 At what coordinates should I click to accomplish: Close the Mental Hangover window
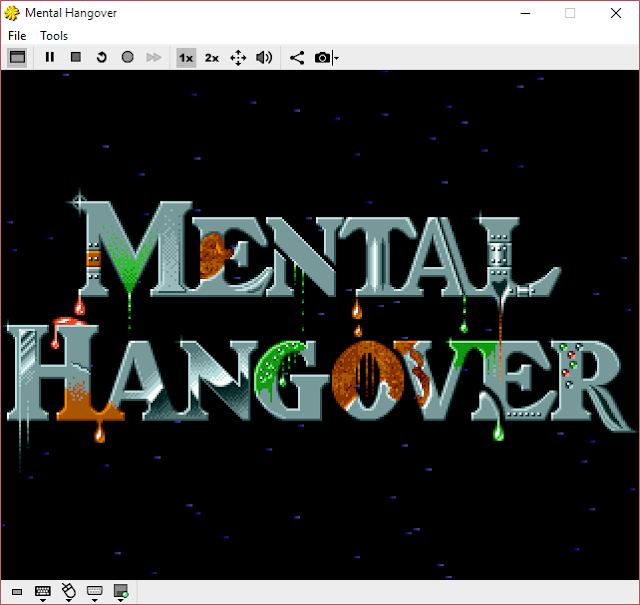(x=616, y=13)
